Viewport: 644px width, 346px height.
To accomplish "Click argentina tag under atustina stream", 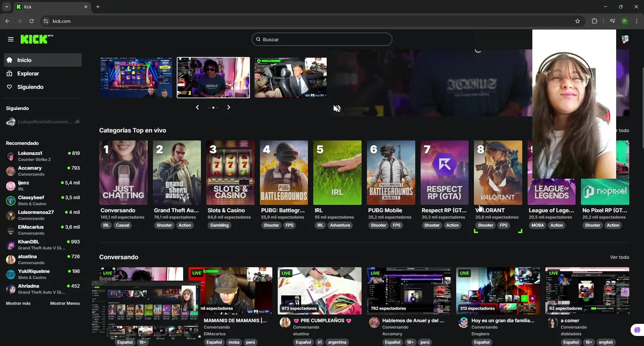I will pyautogui.click(x=337, y=342).
